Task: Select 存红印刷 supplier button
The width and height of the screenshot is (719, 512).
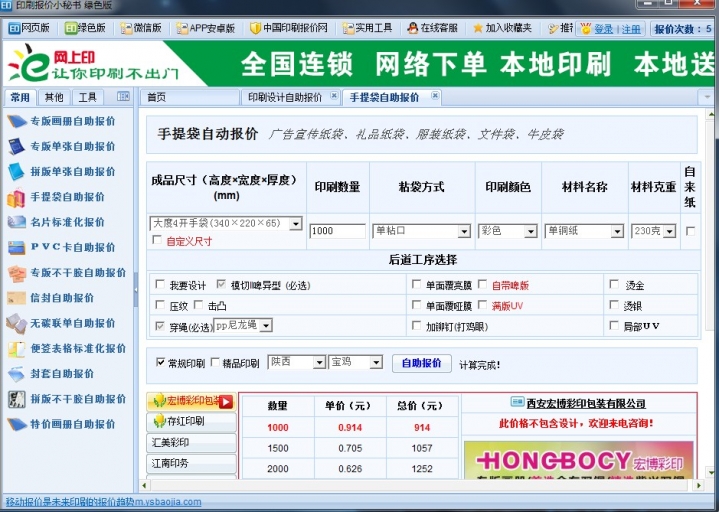Action: click(x=191, y=421)
